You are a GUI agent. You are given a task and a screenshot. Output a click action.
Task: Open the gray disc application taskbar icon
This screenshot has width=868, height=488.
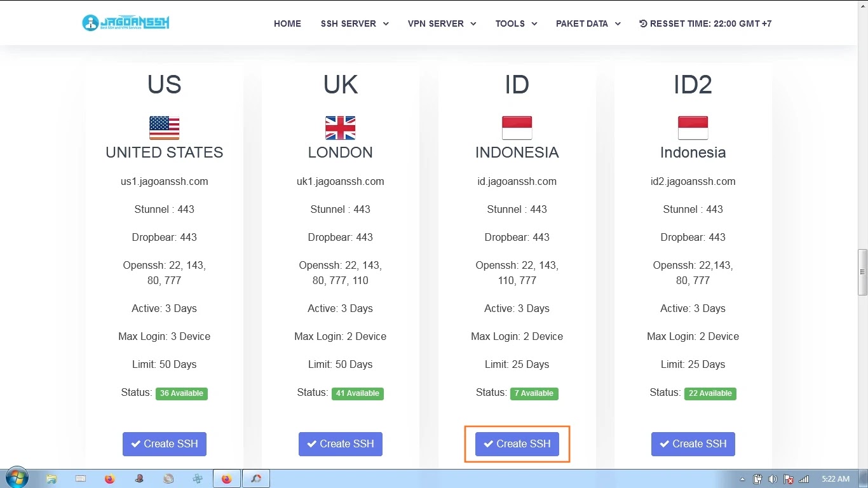pyautogui.click(x=168, y=479)
